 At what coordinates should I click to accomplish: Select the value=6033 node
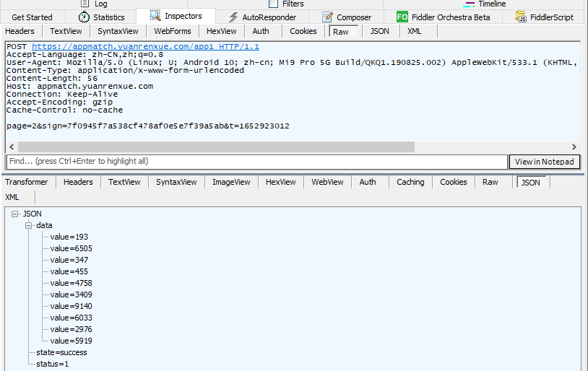coord(71,318)
